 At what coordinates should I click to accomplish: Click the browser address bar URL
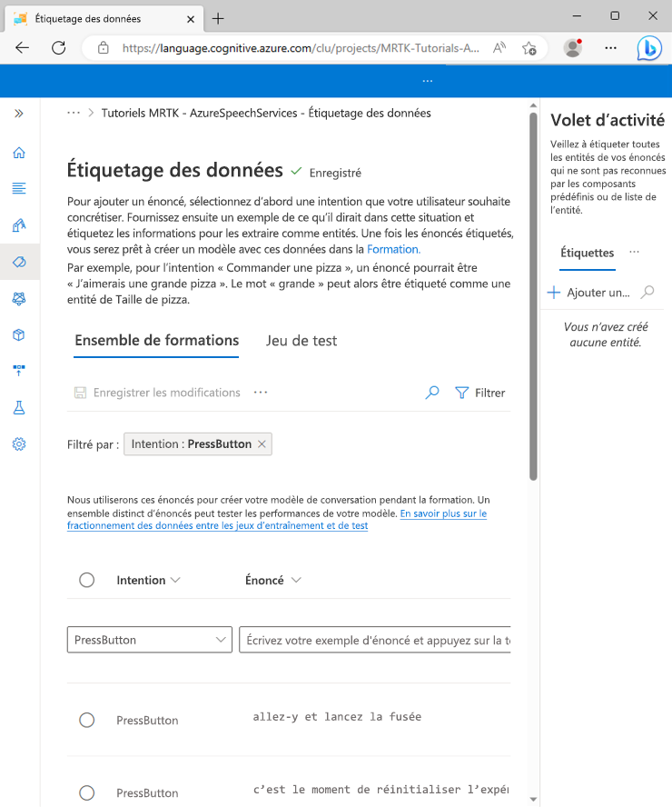coord(301,48)
